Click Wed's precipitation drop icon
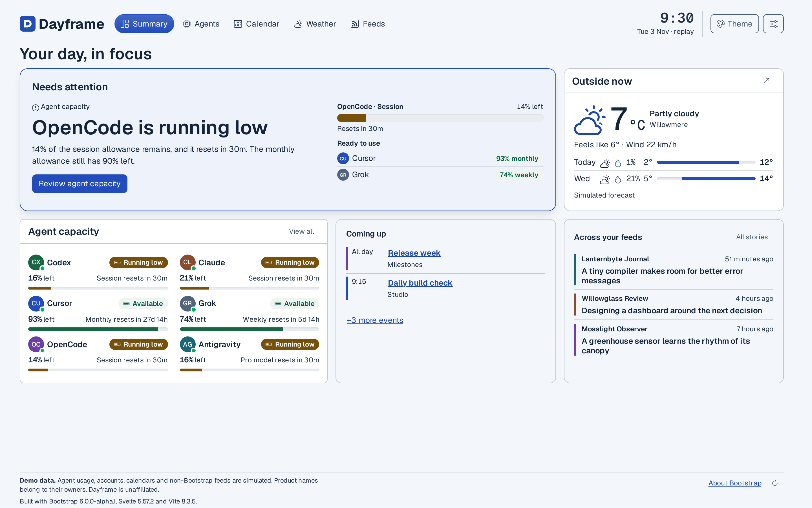 point(618,179)
